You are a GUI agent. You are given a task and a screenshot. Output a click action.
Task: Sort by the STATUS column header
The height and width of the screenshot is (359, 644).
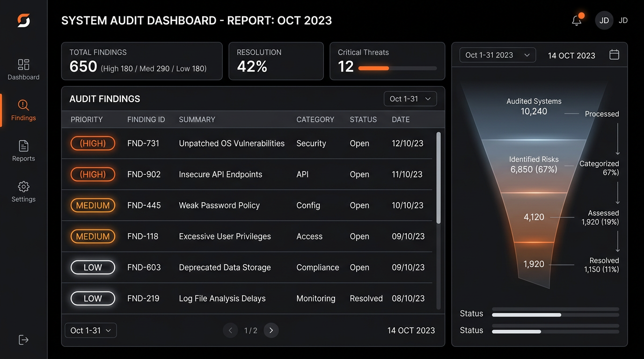pos(363,120)
